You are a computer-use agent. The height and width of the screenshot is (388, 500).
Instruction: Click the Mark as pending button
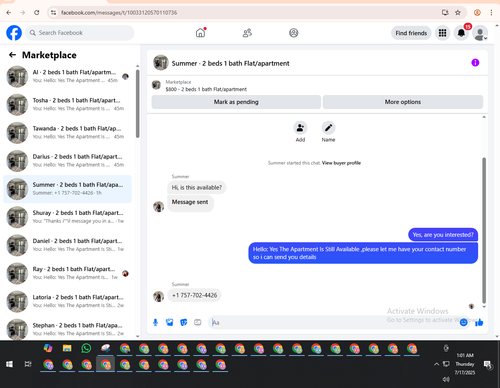[x=236, y=102]
